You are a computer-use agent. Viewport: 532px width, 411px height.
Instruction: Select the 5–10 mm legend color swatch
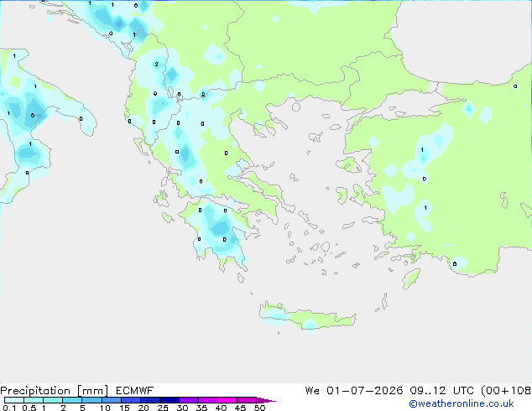91,400
